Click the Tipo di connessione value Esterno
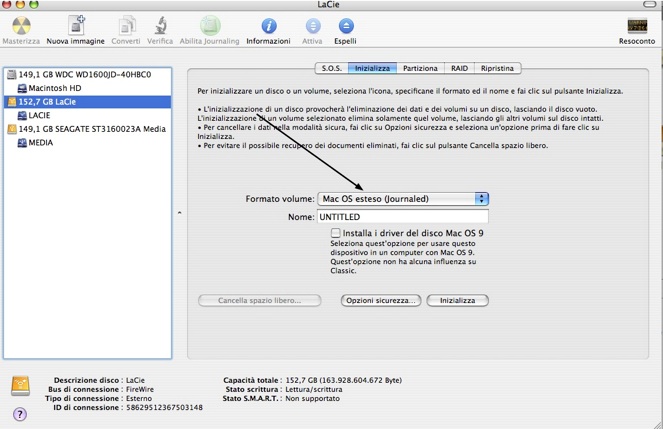663x429 pixels. point(139,398)
